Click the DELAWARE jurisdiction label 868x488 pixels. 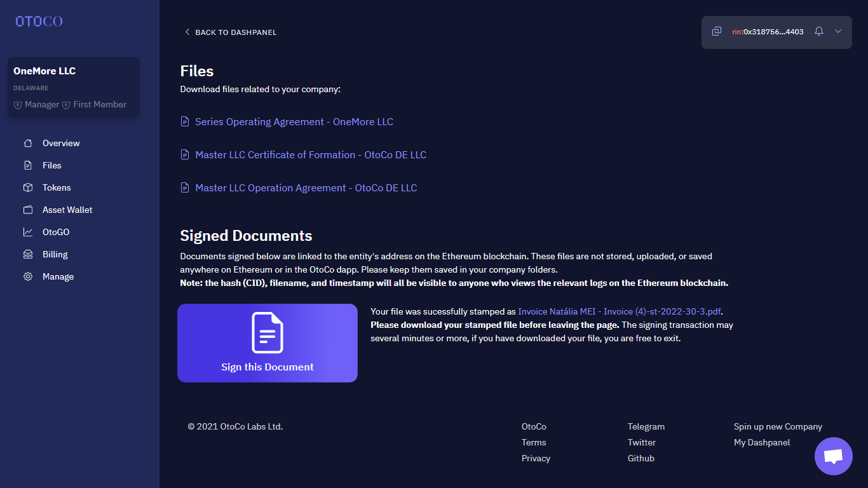[31, 88]
